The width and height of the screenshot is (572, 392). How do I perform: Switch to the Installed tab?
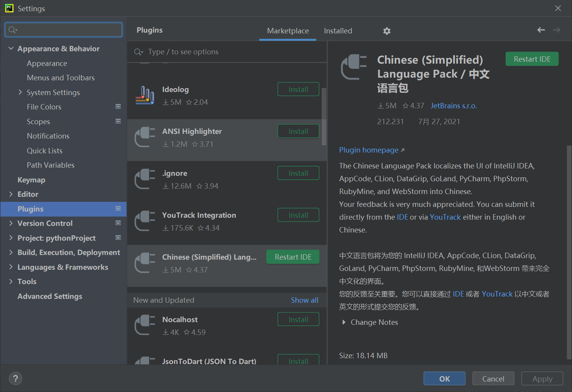coord(338,31)
